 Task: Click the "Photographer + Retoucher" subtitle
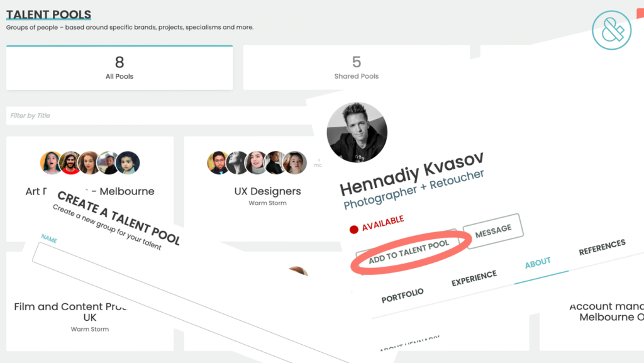click(x=414, y=189)
